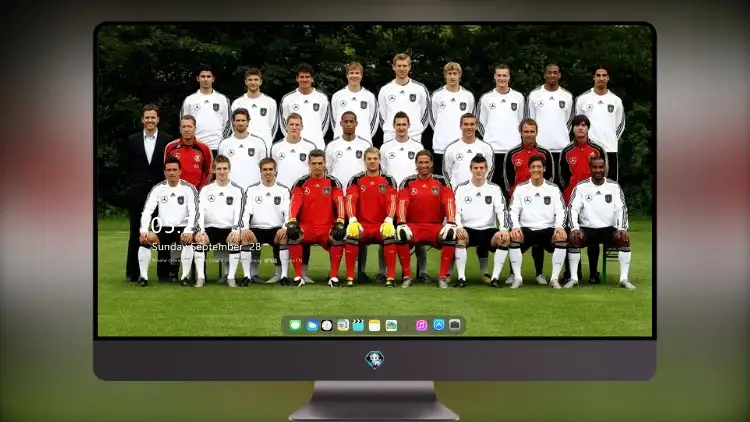Open the blue App Store icon in dock
Viewport: 750px width, 422px height.
[x=439, y=325]
